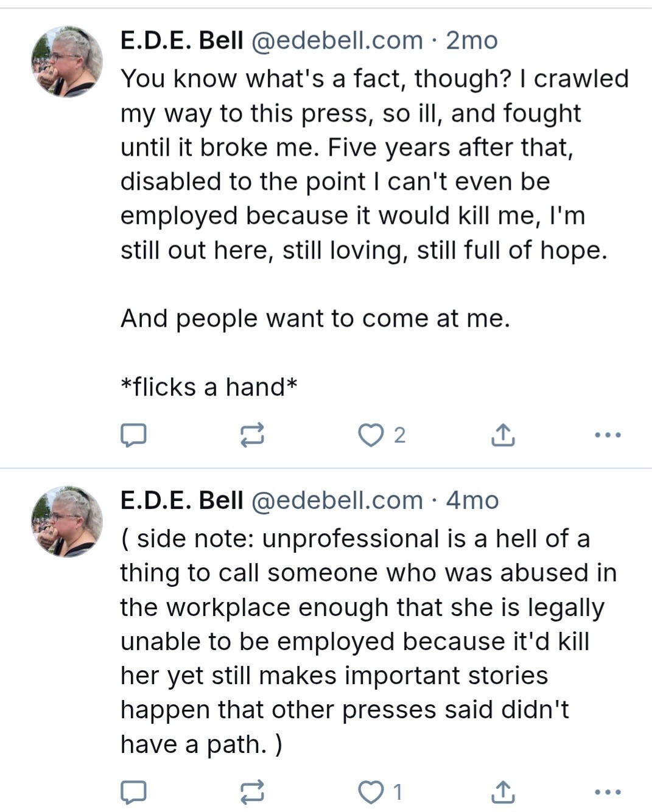The image size is (652, 812).
Task: Open the "flicks a hand" post text
Action: (209, 387)
